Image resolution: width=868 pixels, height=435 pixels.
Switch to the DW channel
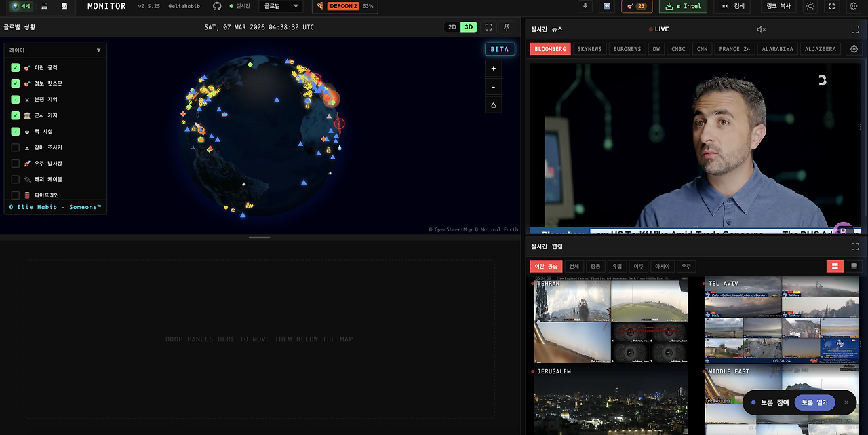click(656, 49)
